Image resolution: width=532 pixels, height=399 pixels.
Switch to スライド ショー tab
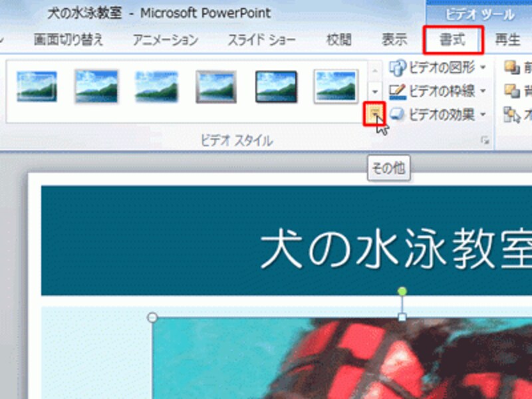(x=261, y=40)
